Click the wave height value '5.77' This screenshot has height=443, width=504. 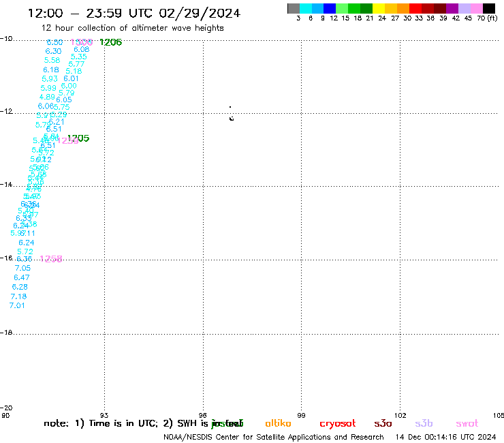(x=76, y=64)
